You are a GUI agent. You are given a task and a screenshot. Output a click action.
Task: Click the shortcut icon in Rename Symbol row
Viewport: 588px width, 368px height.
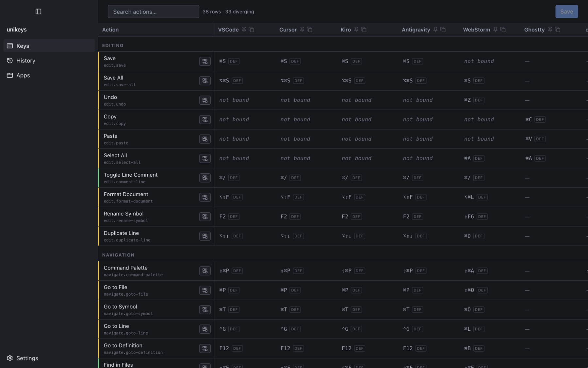coord(205,217)
